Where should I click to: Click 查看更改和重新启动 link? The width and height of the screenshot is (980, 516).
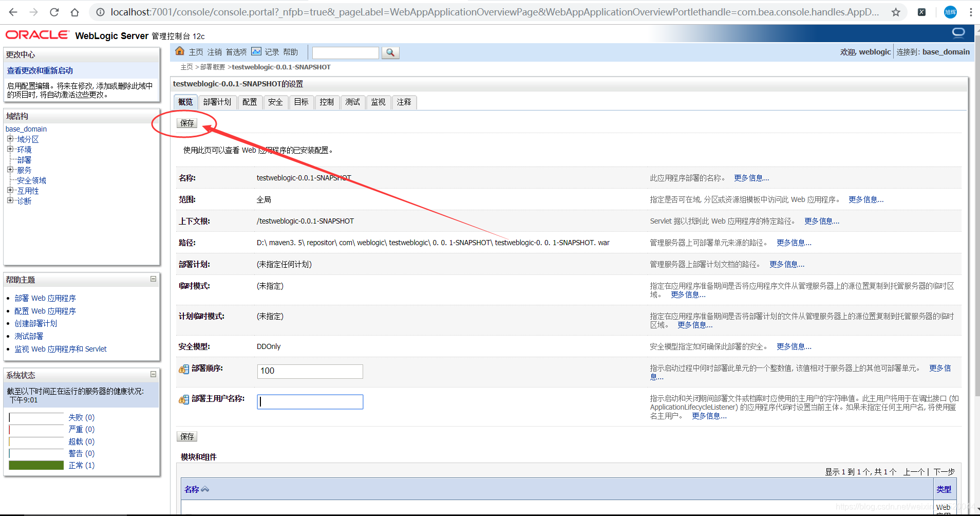click(x=40, y=70)
